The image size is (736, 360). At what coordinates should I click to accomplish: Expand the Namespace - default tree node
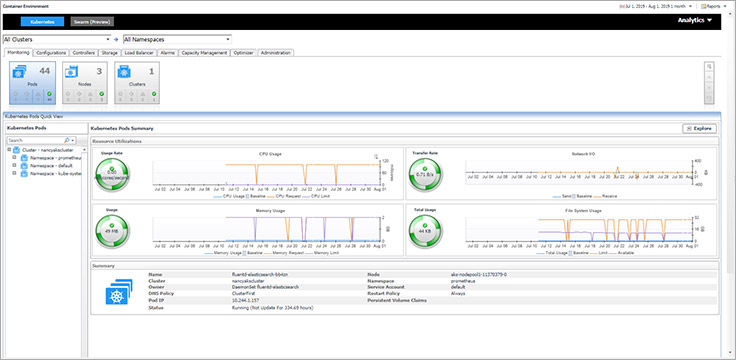(14, 165)
